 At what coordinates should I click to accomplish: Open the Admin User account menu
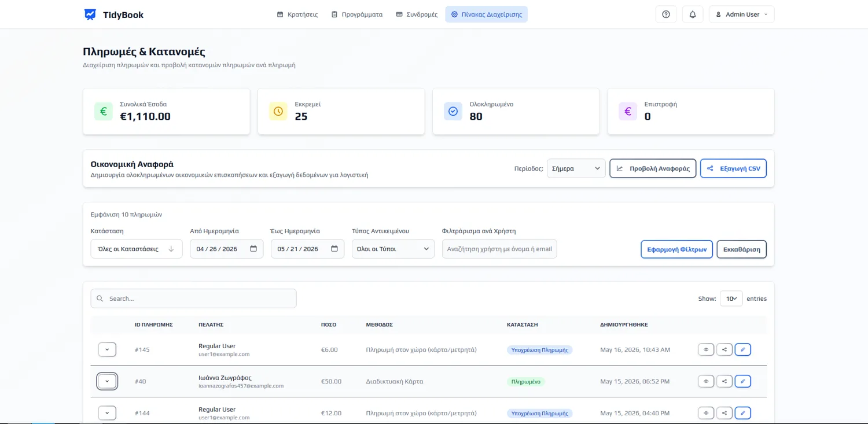[x=741, y=14]
